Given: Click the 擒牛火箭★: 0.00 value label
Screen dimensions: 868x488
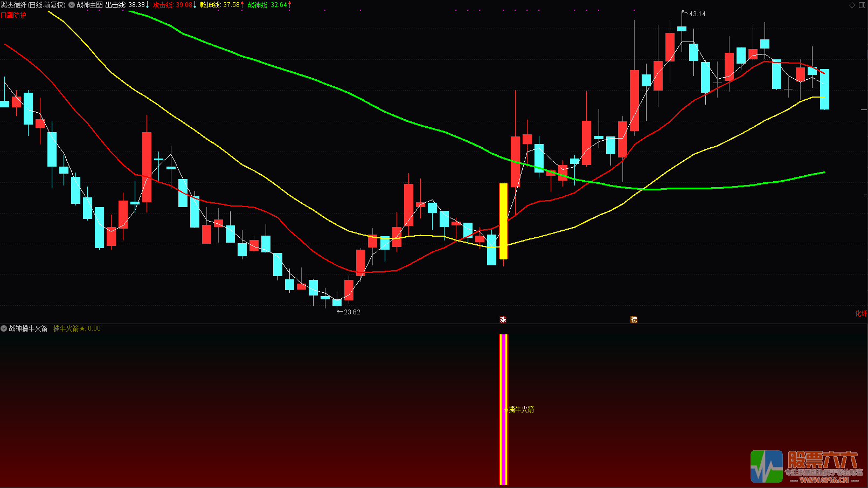Looking at the screenshot, I should (77, 328).
